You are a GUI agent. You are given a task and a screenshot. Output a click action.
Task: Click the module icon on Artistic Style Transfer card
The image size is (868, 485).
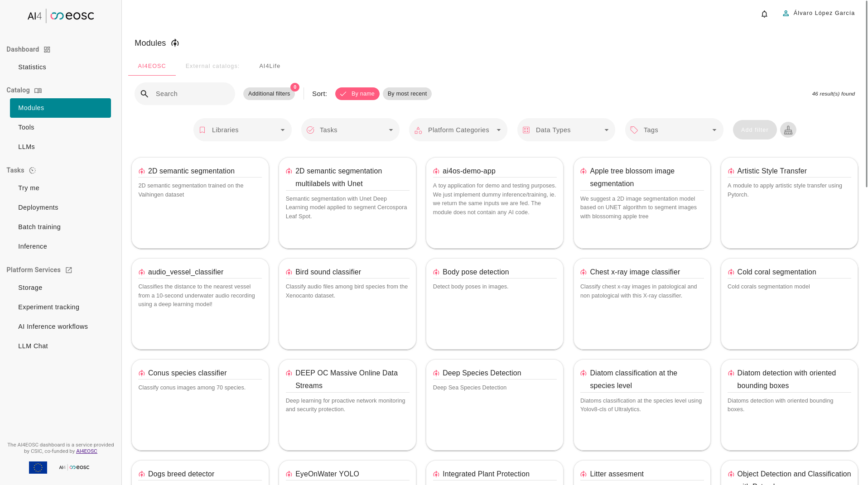pyautogui.click(x=731, y=171)
